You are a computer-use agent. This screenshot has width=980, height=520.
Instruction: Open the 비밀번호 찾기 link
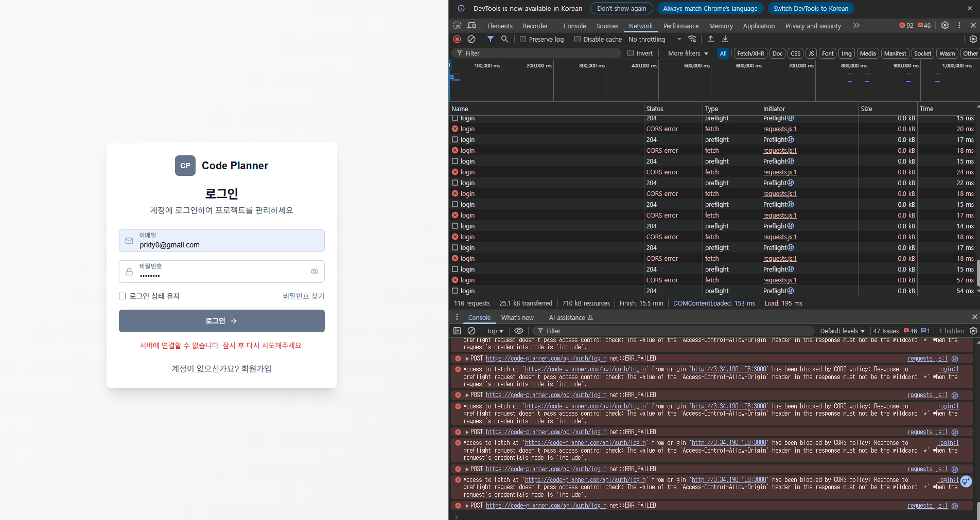(x=304, y=296)
